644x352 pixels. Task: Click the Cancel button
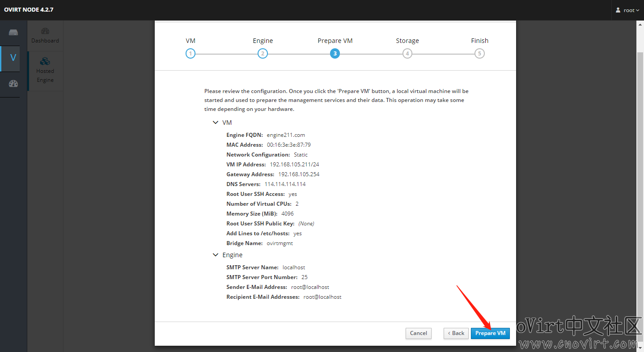tap(419, 333)
